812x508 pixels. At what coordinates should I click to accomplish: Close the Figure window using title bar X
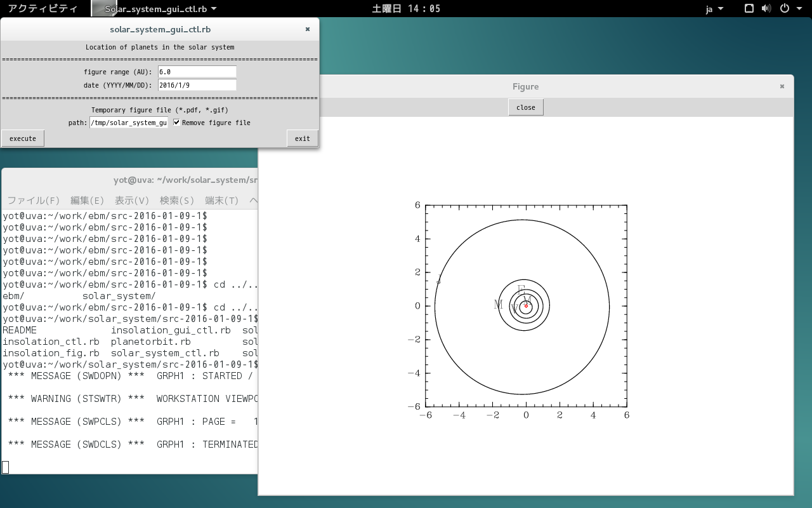click(x=782, y=86)
